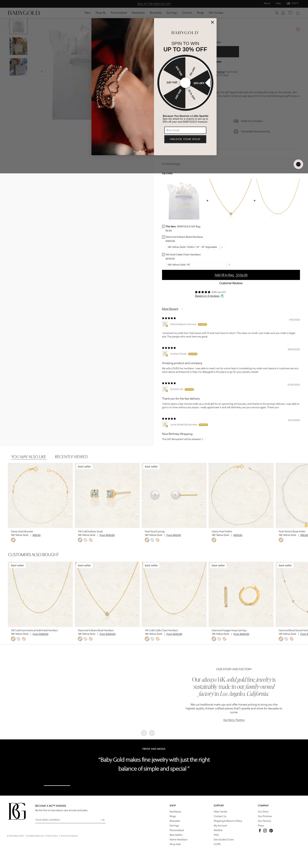The width and height of the screenshot is (308, 868).
Task: Open About link in top bar
Action: tap(267, 3)
